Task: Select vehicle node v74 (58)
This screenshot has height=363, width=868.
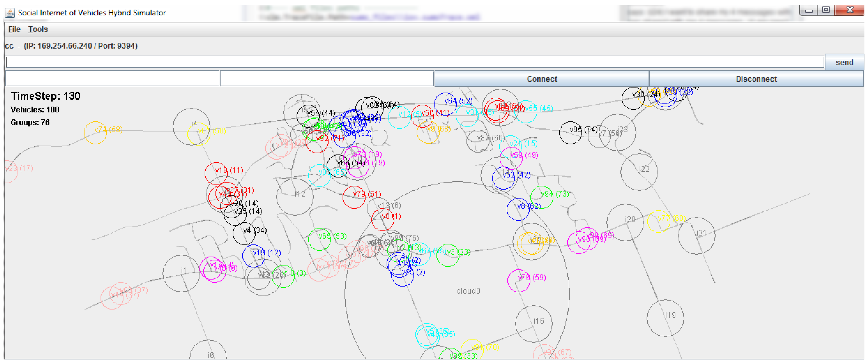Action: click(x=95, y=133)
